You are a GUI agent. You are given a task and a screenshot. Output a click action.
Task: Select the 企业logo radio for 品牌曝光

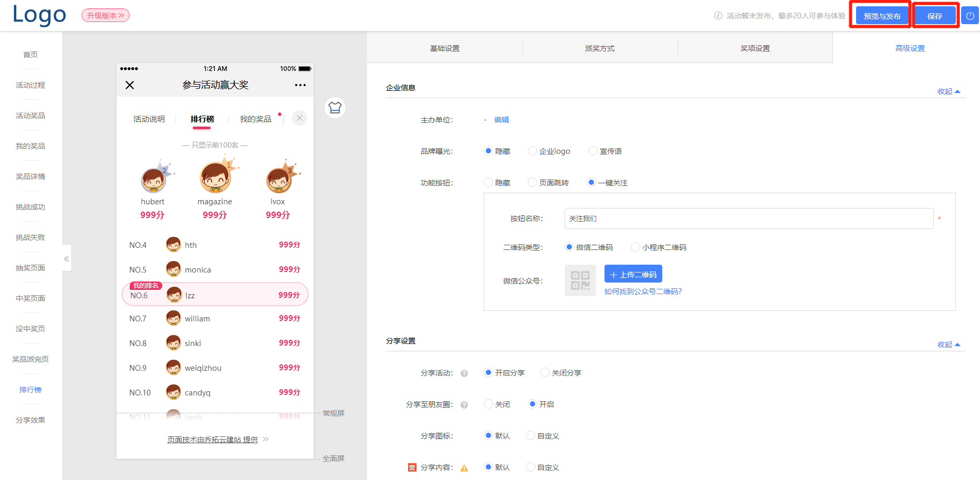click(x=532, y=151)
